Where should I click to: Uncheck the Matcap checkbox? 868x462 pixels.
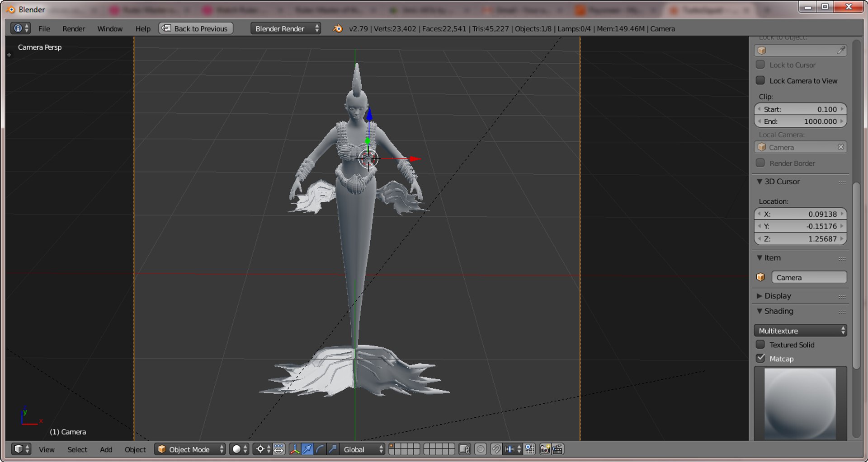click(x=760, y=359)
